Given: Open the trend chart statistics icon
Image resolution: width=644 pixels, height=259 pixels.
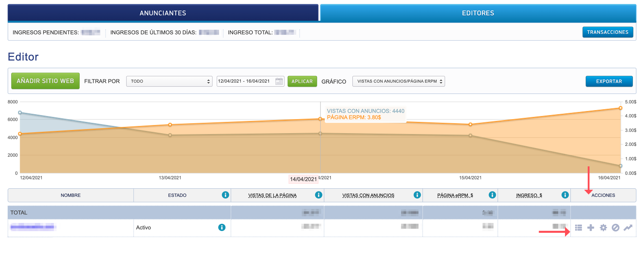Looking at the screenshot, I should [628, 228].
